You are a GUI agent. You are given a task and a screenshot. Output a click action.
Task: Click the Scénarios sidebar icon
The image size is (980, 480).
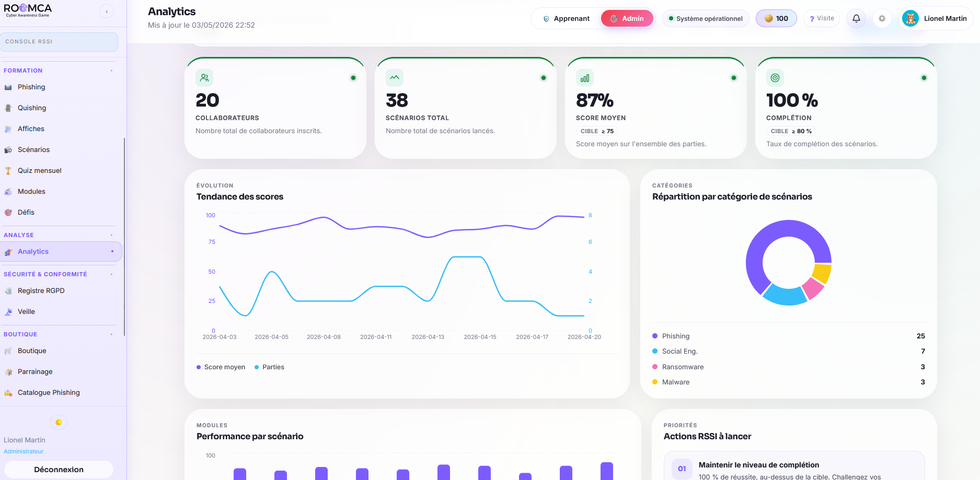(x=8, y=150)
